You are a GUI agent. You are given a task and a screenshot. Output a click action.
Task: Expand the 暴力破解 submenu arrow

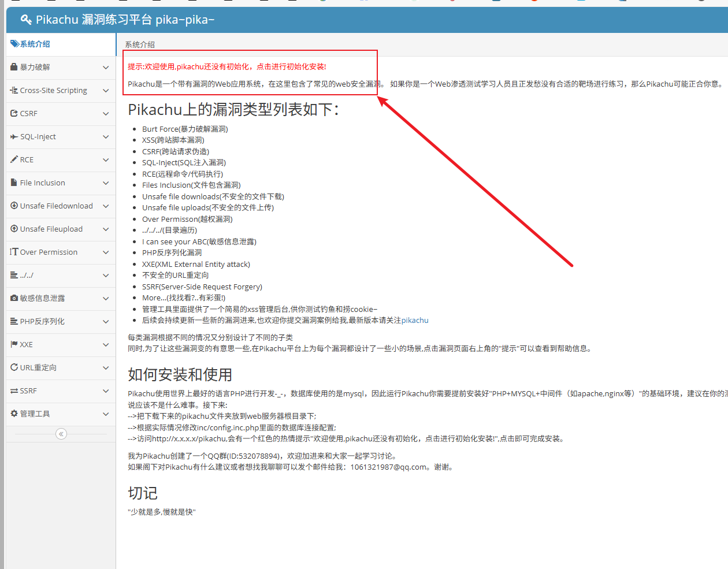106,68
